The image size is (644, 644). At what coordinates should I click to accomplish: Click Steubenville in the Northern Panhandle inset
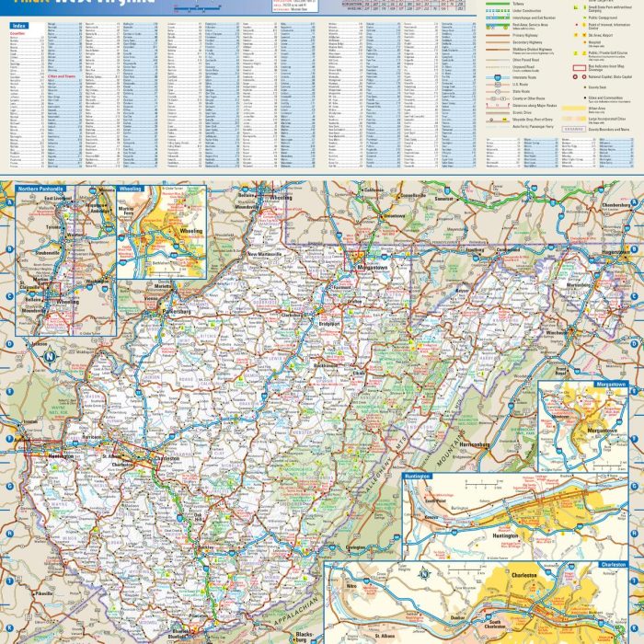[x=47, y=253]
